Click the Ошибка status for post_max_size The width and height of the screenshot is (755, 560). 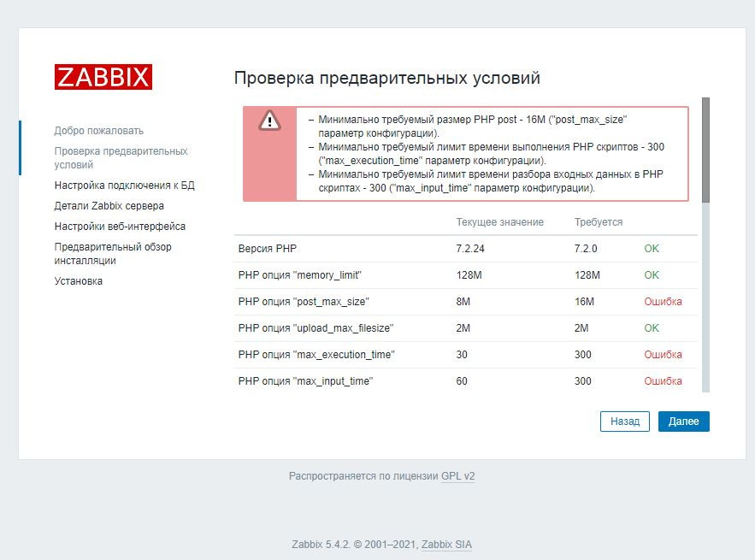[x=663, y=302]
